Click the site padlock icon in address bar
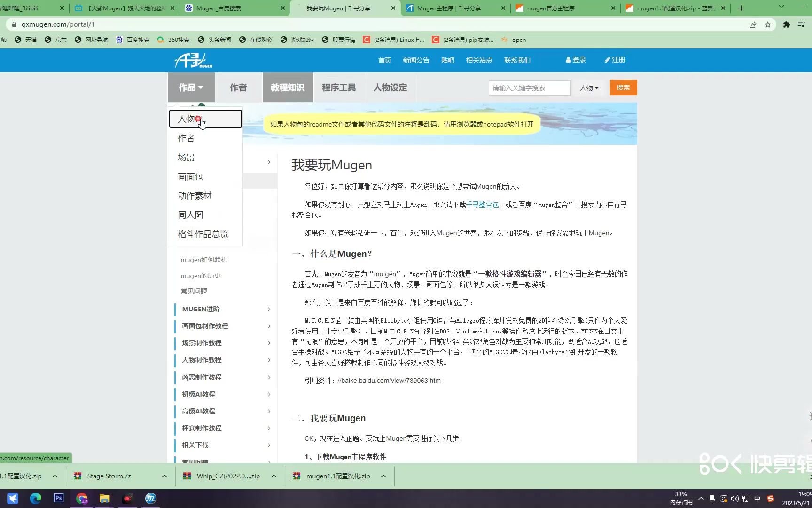 pos(14,24)
